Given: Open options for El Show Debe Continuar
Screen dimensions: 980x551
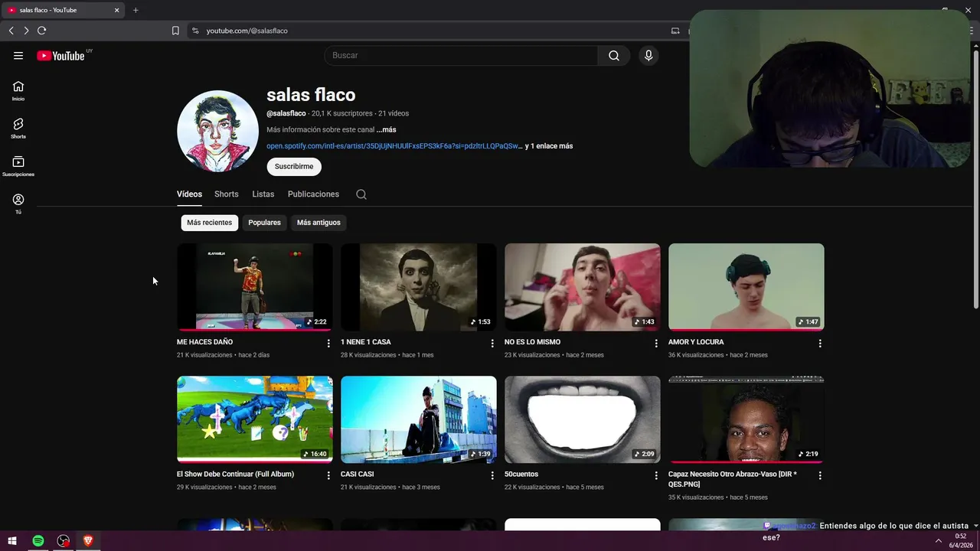Looking at the screenshot, I should click(328, 475).
